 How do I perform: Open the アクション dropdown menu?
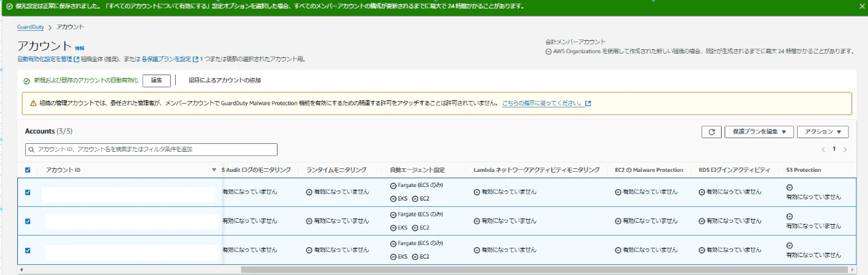823,132
